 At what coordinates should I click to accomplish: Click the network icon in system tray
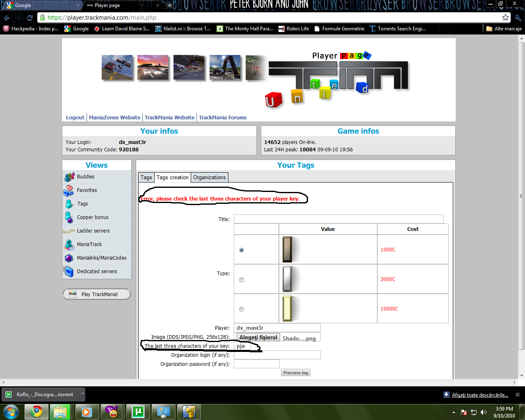(474, 412)
